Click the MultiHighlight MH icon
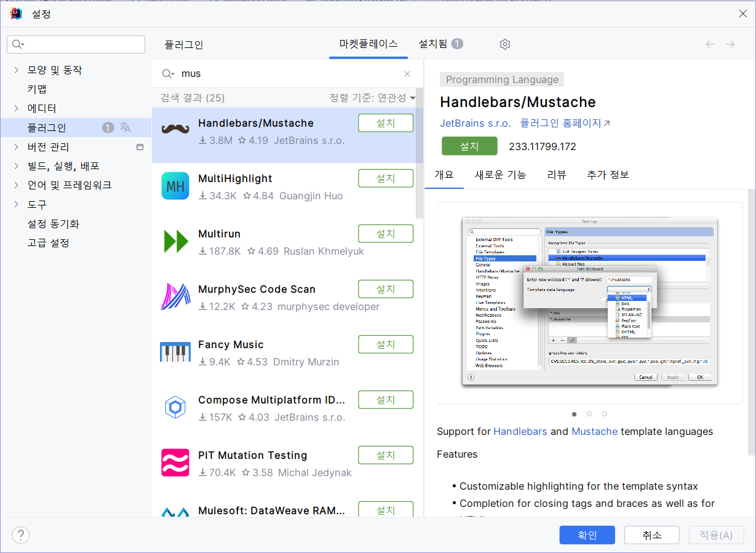The image size is (756, 553). point(175,186)
